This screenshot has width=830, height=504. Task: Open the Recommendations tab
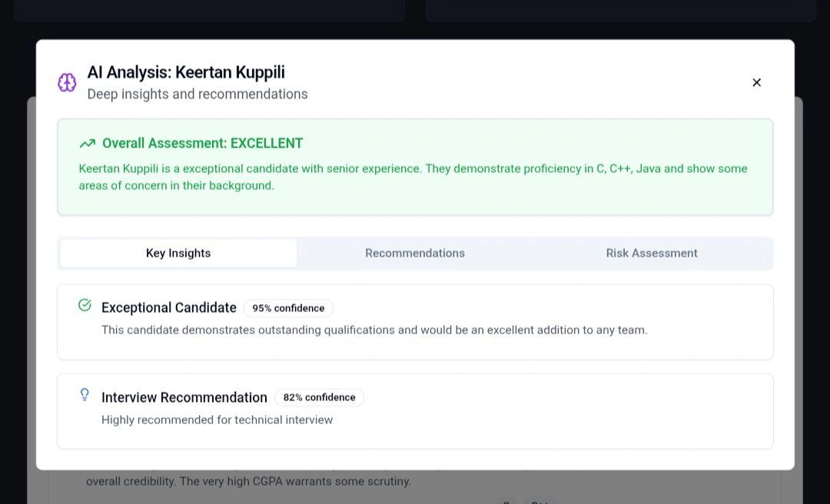[x=414, y=254]
